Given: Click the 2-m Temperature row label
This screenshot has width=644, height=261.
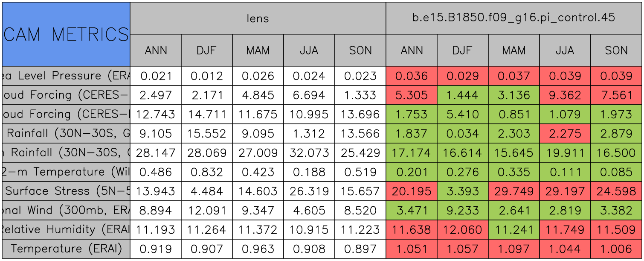Looking at the screenshot, I should tap(66, 172).
